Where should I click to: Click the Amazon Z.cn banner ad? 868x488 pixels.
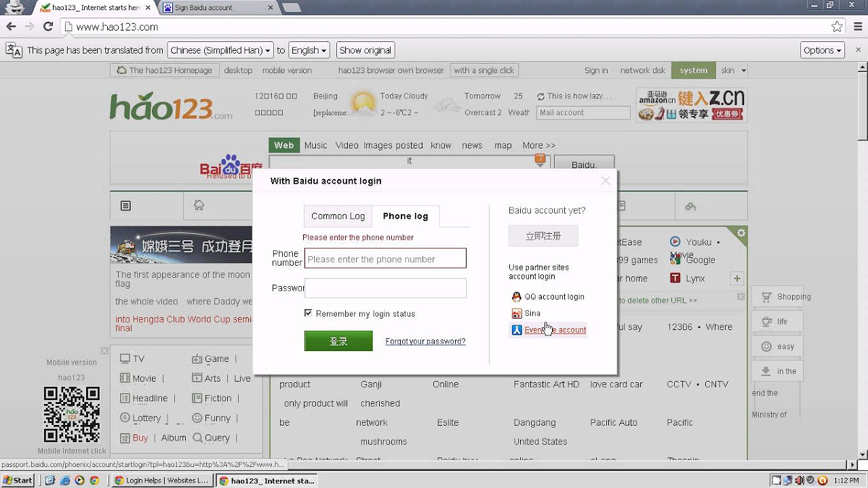click(x=692, y=105)
